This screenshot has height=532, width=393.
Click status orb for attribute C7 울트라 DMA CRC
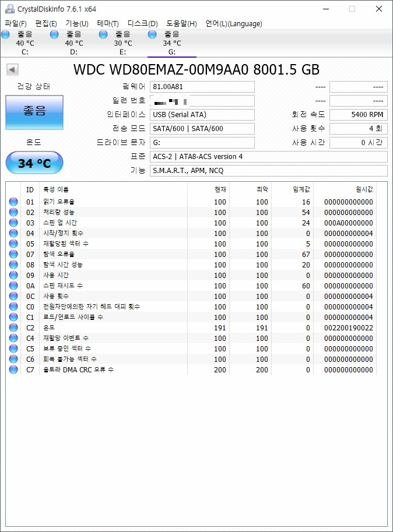[13, 370]
